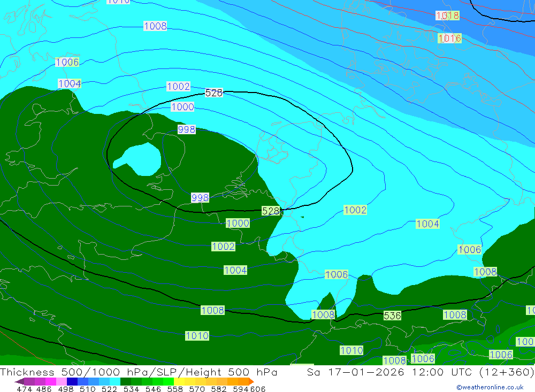Open the weatheronline.co.uk link
Image resolution: width=535 pixels, height=392 pixels.
coord(490,387)
